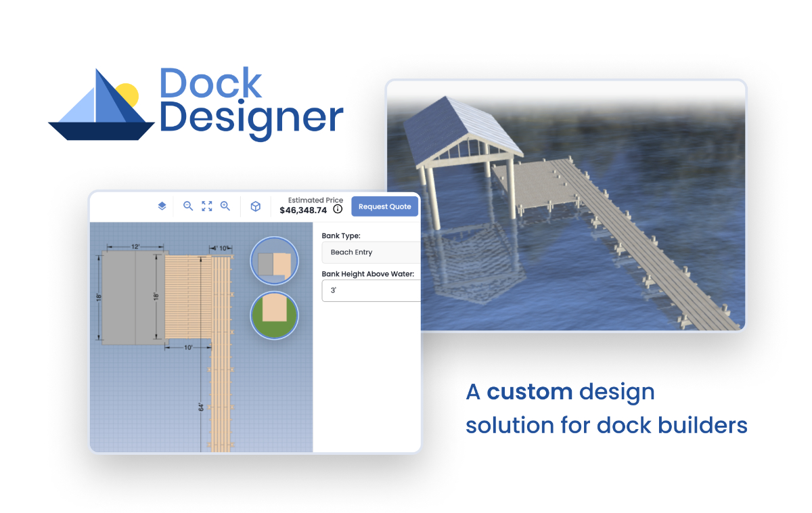Open the layers panel icon
This screenshot has width=812, height=513.
[162, 206]
